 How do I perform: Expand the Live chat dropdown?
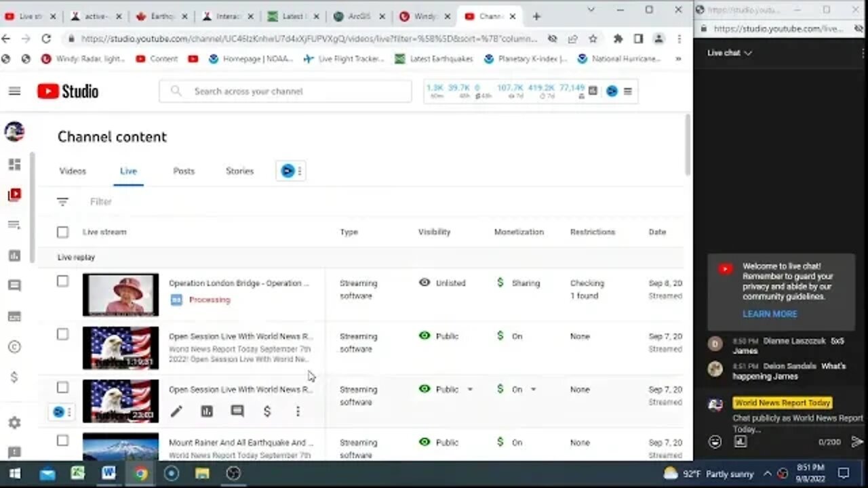click(730, 52)
